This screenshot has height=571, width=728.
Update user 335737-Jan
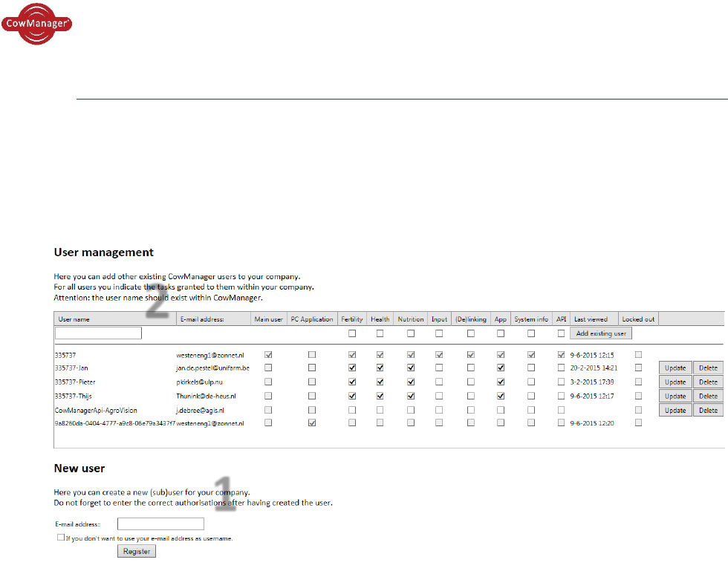click(x=675, y=368)
